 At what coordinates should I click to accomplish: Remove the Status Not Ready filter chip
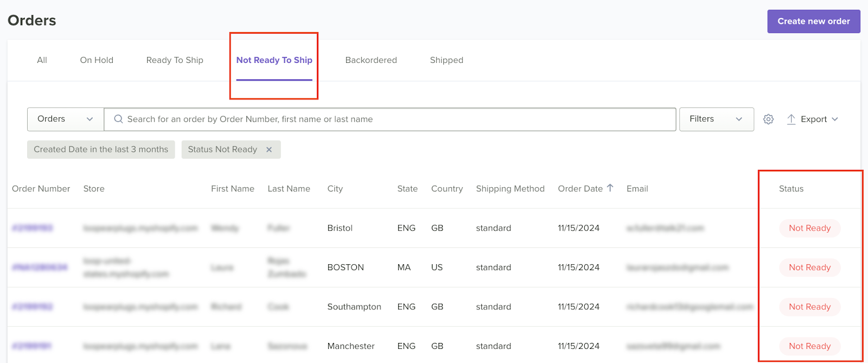(269, 150)
